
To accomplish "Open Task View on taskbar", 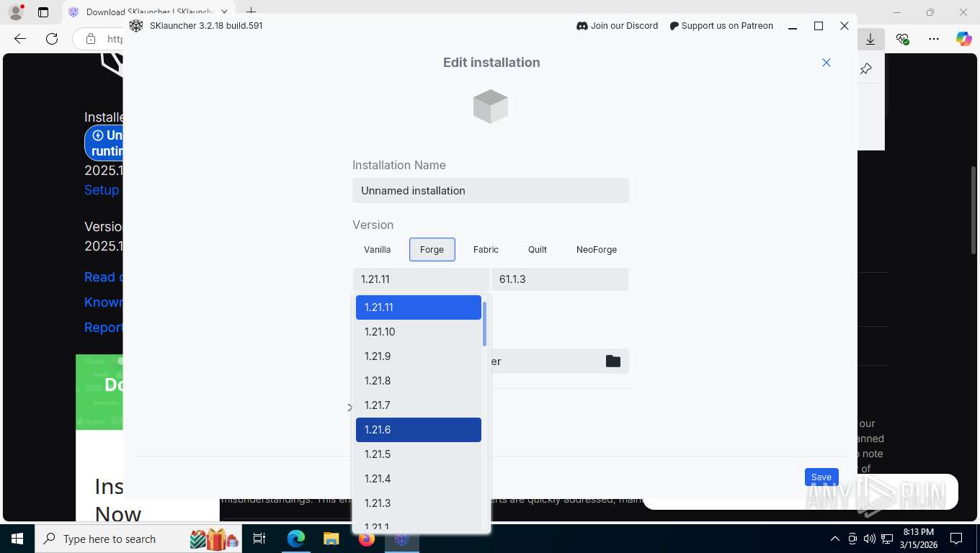I will point(259,539).
